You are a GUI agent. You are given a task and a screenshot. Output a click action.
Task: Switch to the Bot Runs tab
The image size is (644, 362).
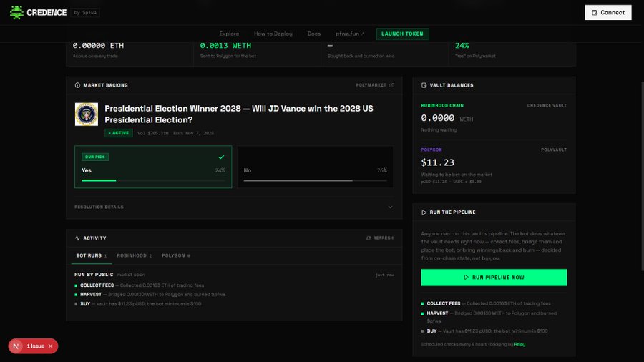(x=91, y=255)
